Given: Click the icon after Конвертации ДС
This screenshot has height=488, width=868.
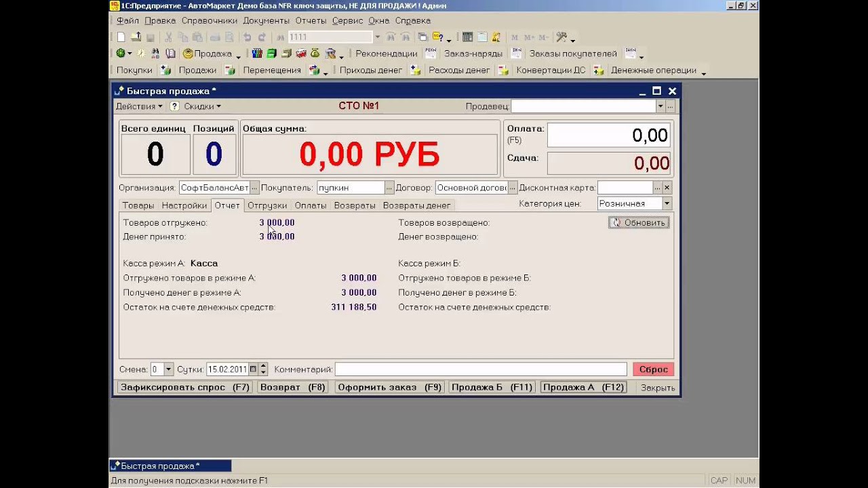Looking at the screenshot, I should click(x=598, y=70).
